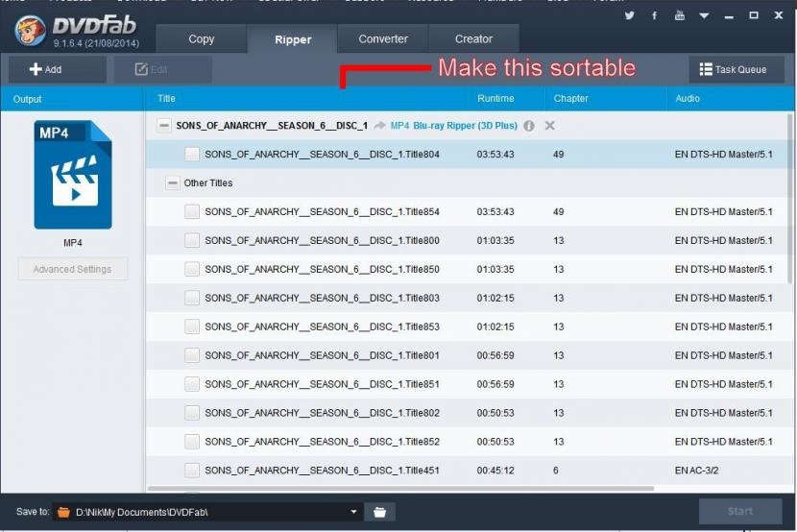Open the Save to path dropdown
The image size is (797, 532).
tap(353, 512)
